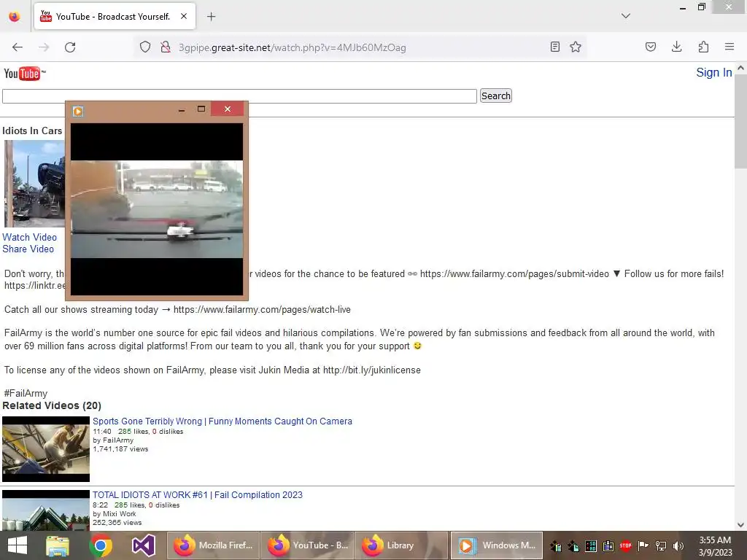Image resolution: width=747 pixels, height=560 pixels.
Task: Click the YouTube logo
Action: click(24, 74)
